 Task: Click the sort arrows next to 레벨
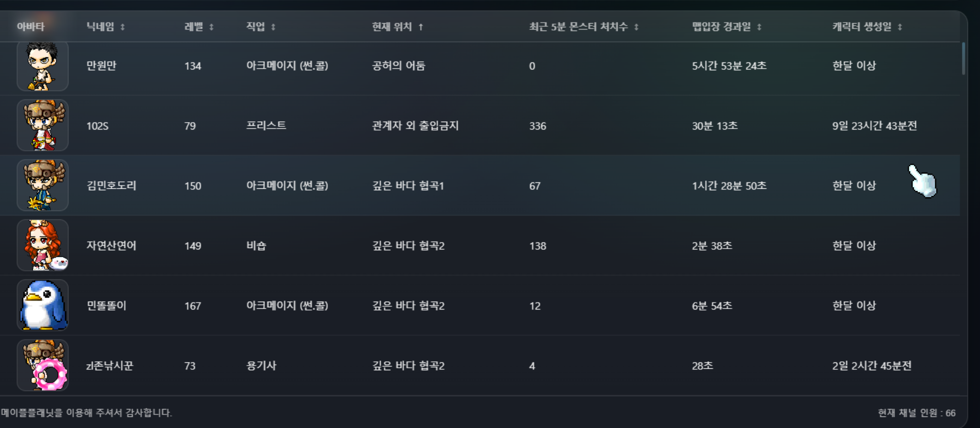pyautogui.click(x=211, y=27)
